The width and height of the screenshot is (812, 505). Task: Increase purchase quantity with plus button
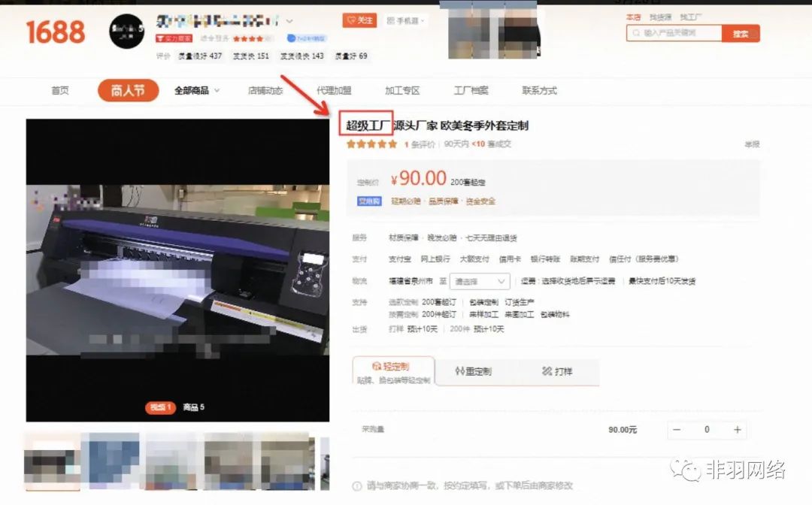[738, 430]
